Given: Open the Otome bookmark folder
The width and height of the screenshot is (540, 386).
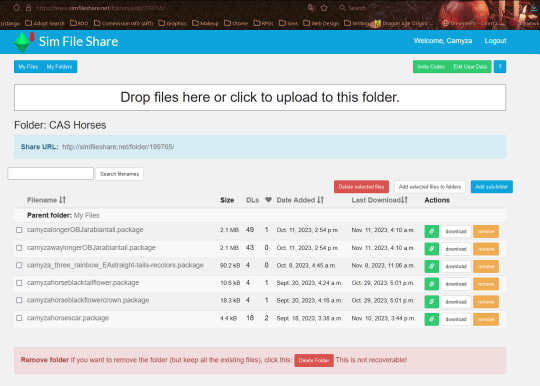Looking at the screenshot, I should [x=236, y=23].
